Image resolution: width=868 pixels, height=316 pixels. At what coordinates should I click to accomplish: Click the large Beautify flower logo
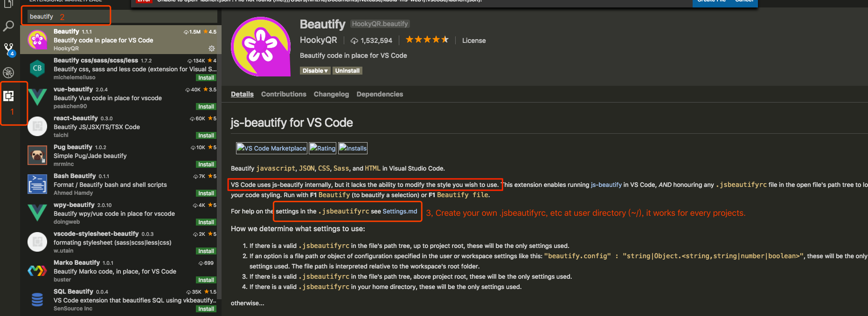coord(261,46)
